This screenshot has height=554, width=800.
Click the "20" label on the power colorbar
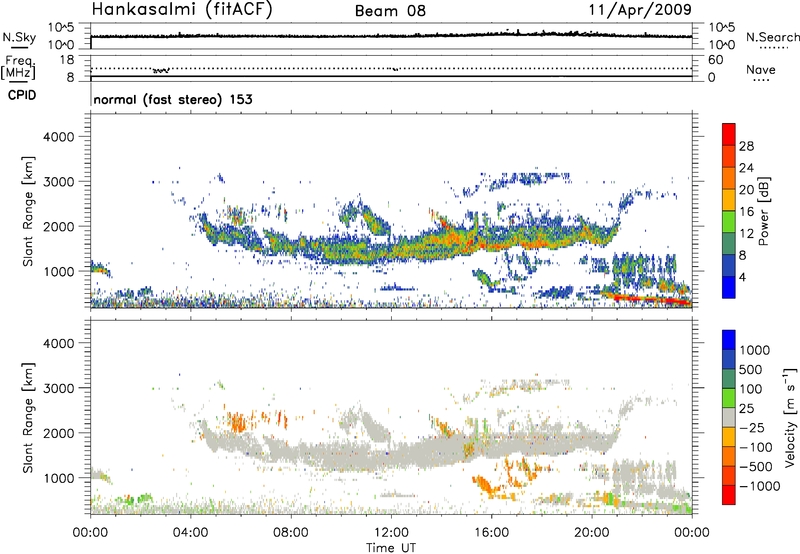coord(746,190)
